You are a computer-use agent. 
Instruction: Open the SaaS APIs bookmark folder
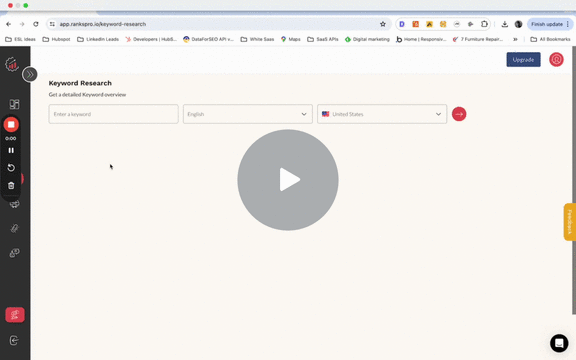click(323, 39)
